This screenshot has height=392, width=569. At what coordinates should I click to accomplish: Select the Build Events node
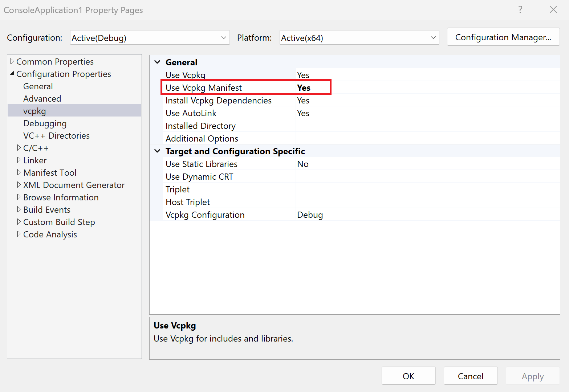click(x=46, y=209)
